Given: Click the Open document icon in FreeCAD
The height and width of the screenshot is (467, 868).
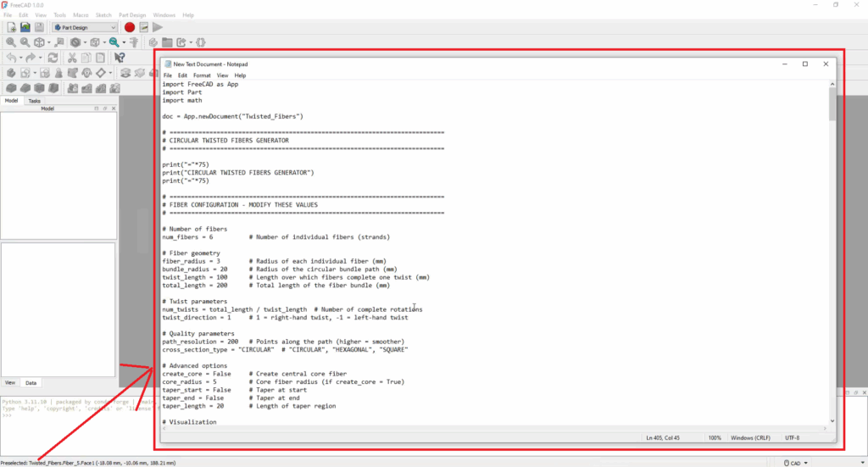Looking at the screenshot, I should [x=25, y=27].
